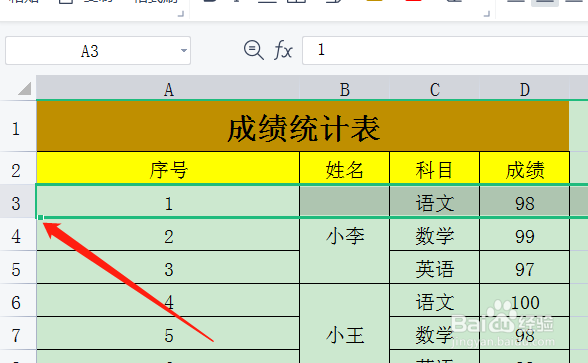Select column B header
This screenshot has height=363, width=588.
(x=345, y=89)
